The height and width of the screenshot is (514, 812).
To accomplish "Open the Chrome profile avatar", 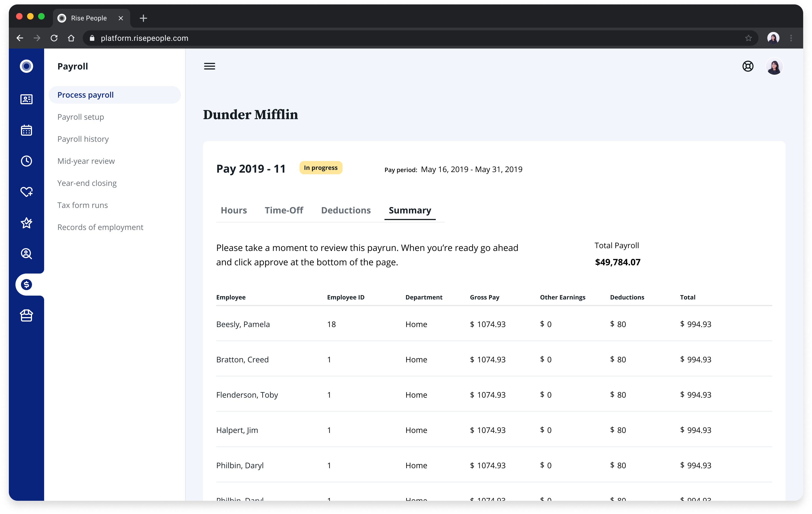I will click(773, 38).
